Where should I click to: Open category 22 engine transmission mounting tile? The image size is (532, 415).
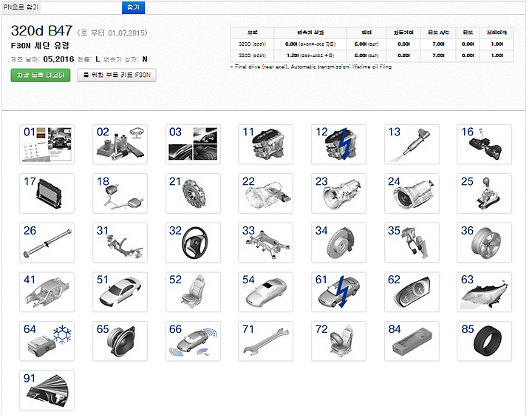coord(266,194)
